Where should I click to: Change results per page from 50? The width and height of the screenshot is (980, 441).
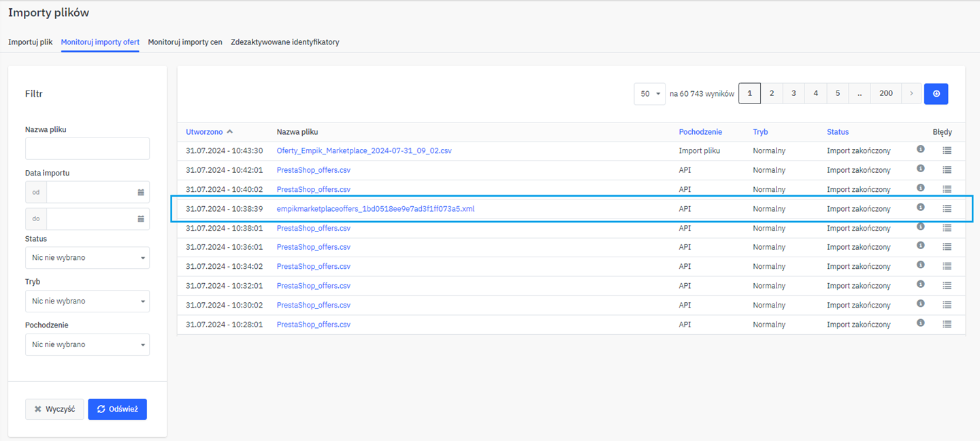[650, 94]
